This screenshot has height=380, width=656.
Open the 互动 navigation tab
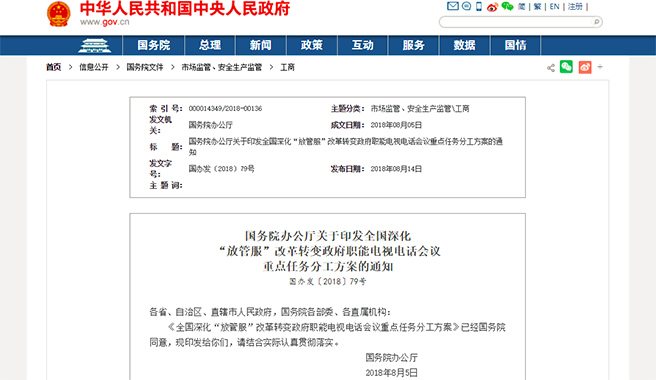363,45
